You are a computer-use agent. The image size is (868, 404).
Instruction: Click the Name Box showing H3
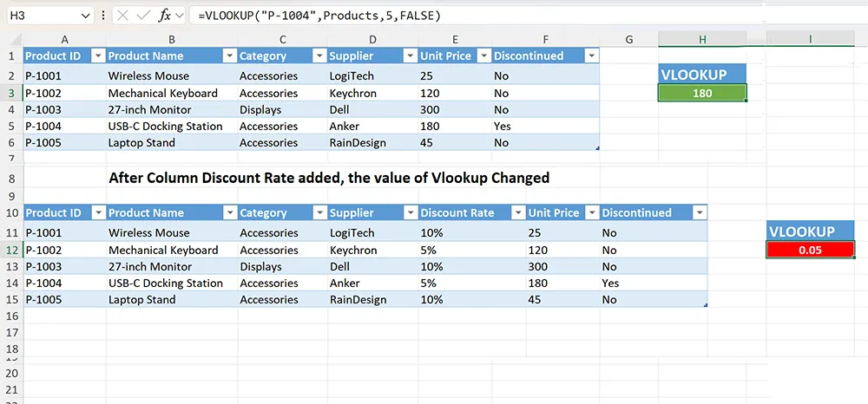(x=39, y=16)
